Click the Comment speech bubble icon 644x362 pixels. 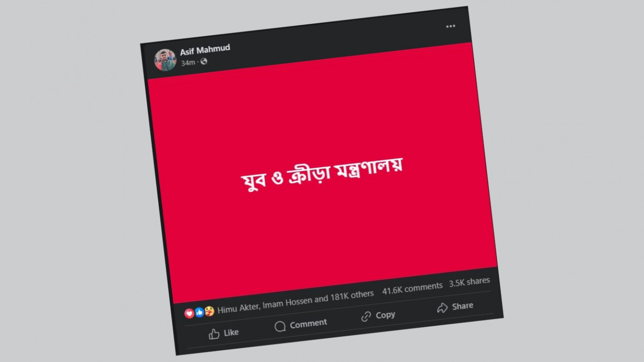tap(280, 326)
